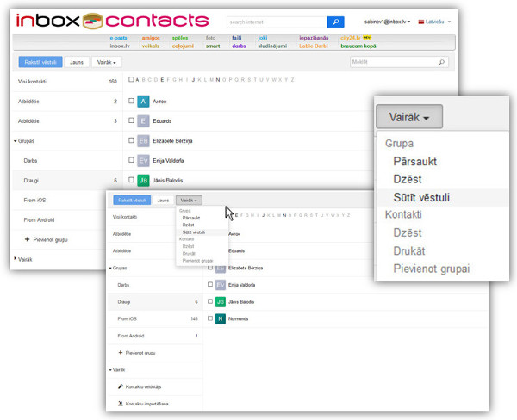The image size is (517, 420).
Task: Click the plus icon beside Pievienot grupu, front window
Action: [121, 353]
